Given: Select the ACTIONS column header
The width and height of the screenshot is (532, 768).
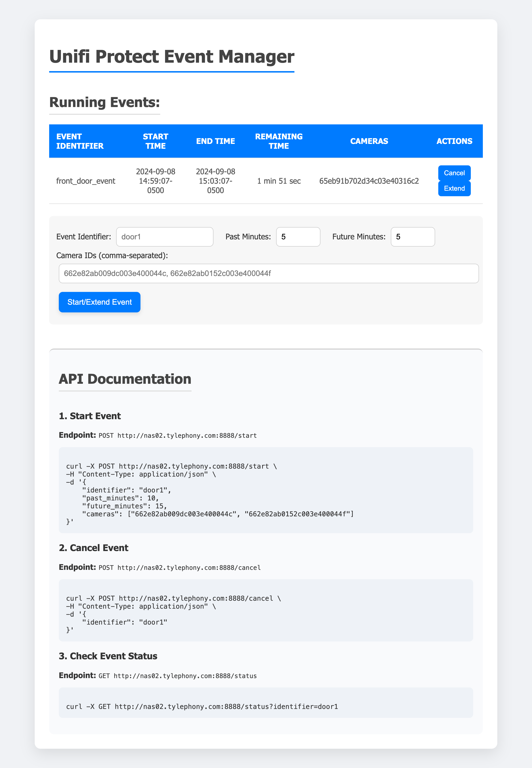Looking at the screenshot, I should (x=454, y=141).
